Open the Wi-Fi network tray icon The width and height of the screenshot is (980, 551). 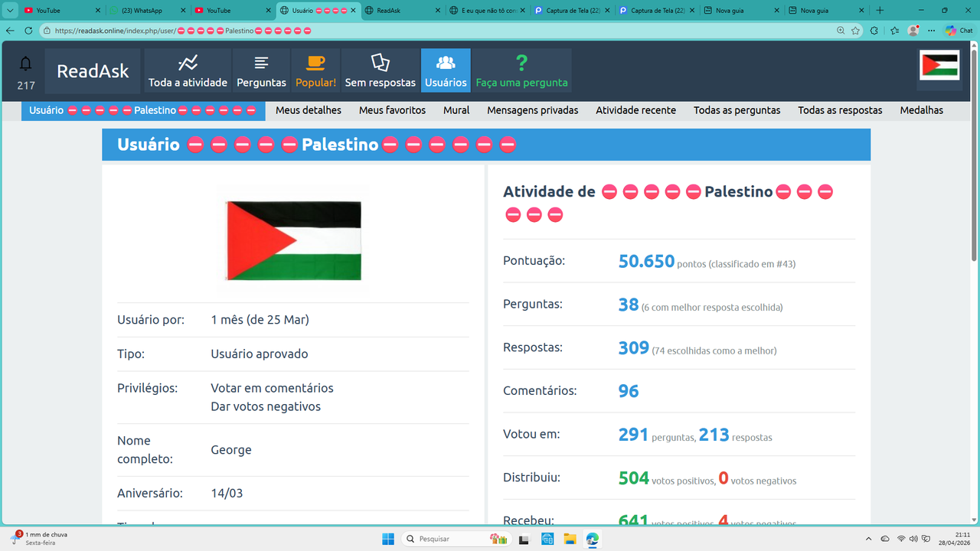point(901,539)
